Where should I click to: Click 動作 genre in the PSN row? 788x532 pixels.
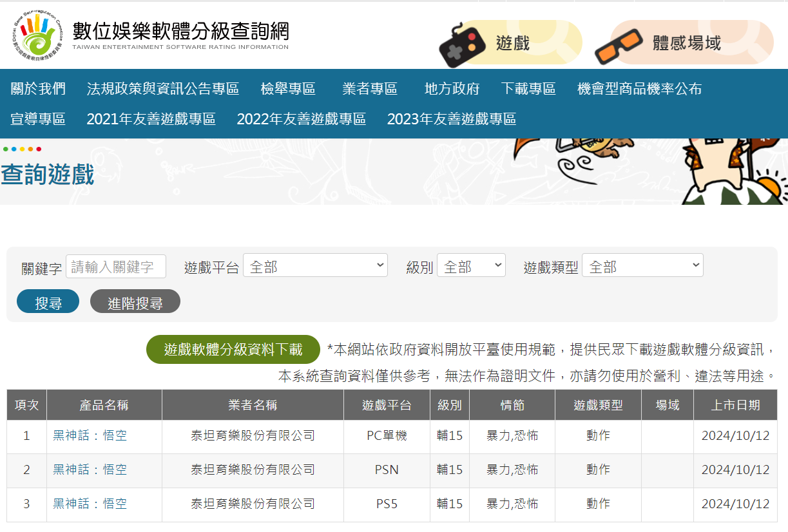[599, 470]
